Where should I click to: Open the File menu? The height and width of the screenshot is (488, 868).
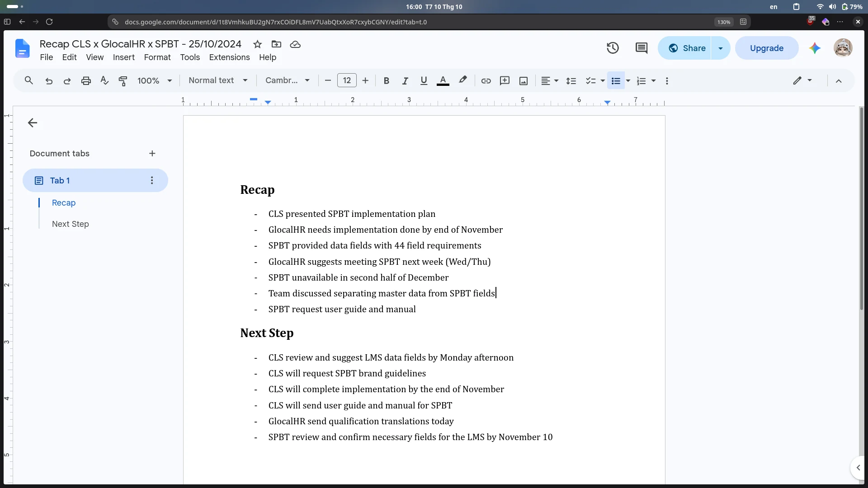tap(46, 57)
